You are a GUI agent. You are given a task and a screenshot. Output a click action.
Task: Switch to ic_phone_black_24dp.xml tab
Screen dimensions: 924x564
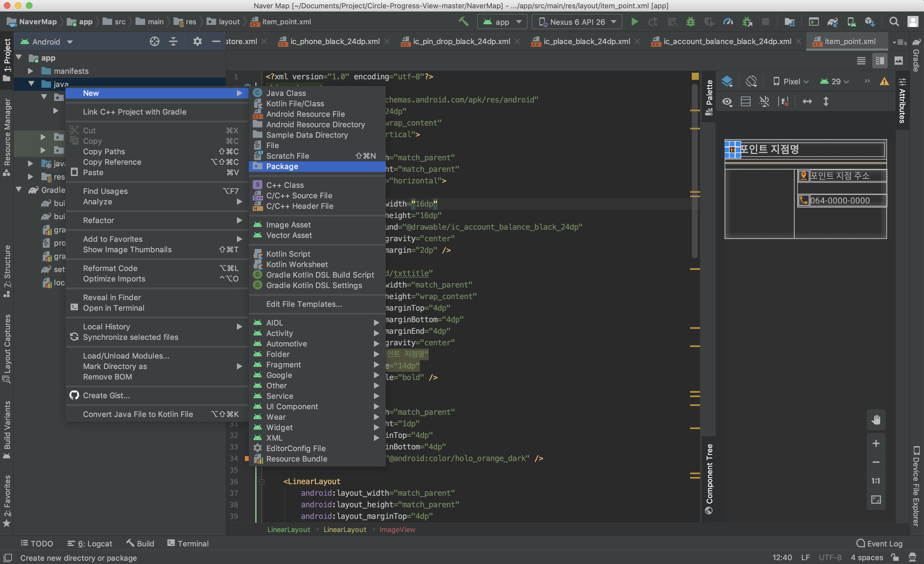coord(335,41)
